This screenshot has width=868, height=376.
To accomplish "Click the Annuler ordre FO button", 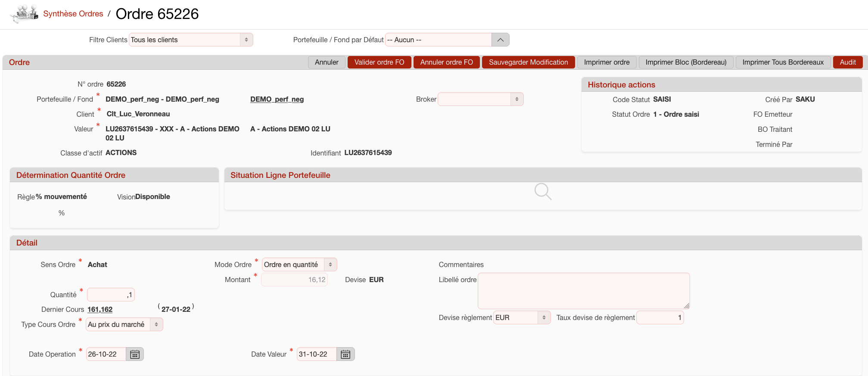I will point(446,62).
